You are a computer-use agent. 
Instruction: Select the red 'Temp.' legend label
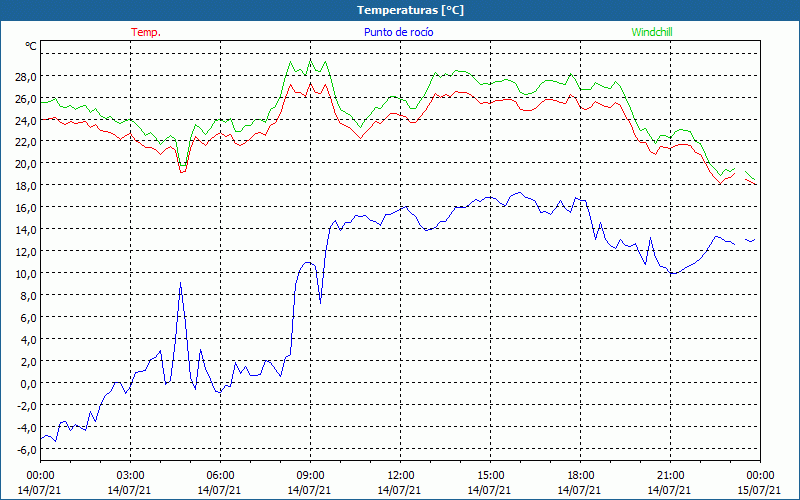tap(146, 32)
